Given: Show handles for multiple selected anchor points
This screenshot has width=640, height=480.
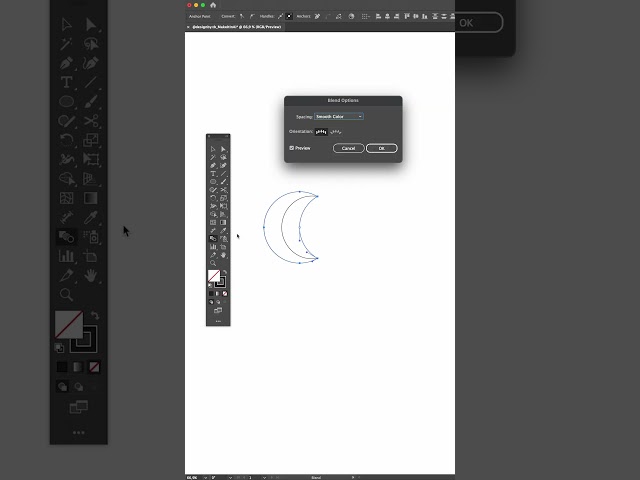Looking at the screenshot, I should (x=280, y=16).
